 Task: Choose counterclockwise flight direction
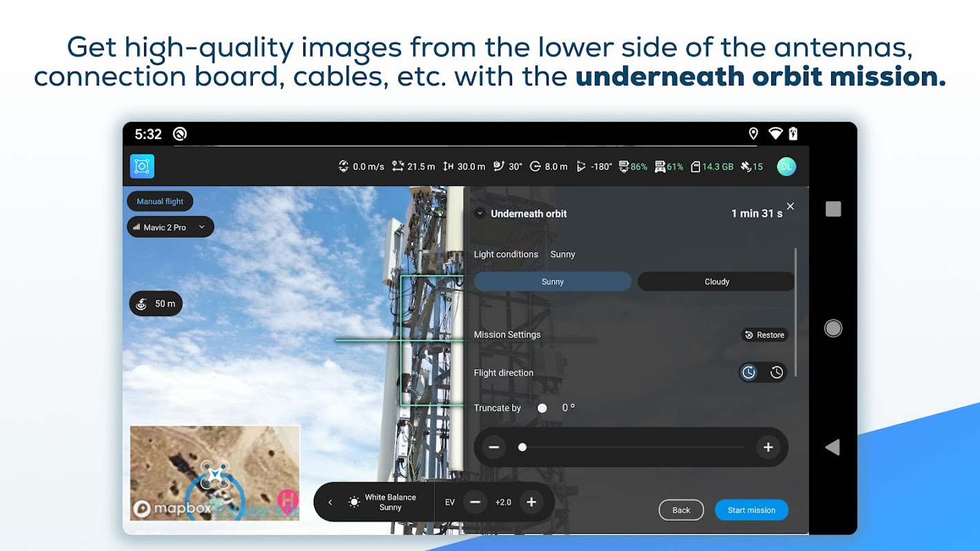coord(777,373)
